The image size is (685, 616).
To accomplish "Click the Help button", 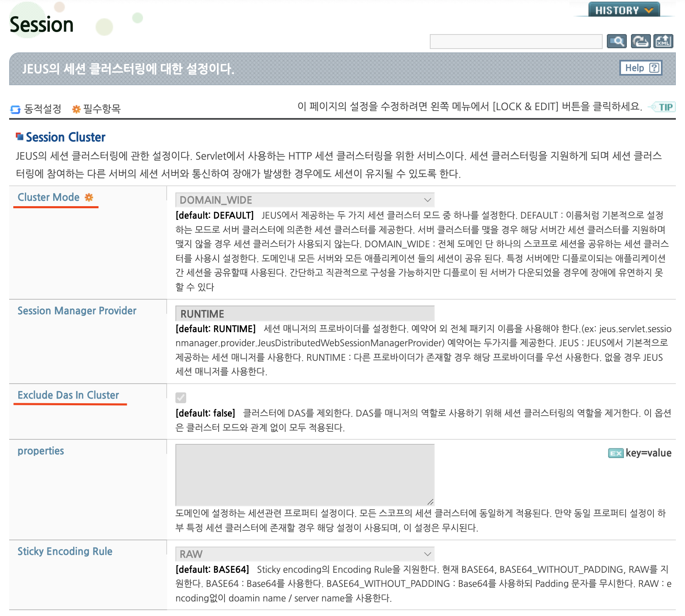I will 641,68.
